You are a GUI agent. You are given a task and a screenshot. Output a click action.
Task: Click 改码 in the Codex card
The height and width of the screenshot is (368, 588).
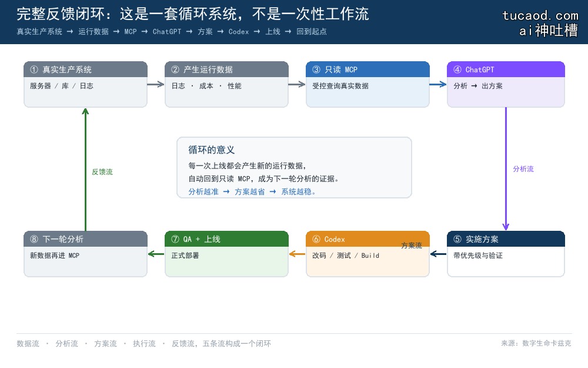pyautogui.click(x=319, y=256)
